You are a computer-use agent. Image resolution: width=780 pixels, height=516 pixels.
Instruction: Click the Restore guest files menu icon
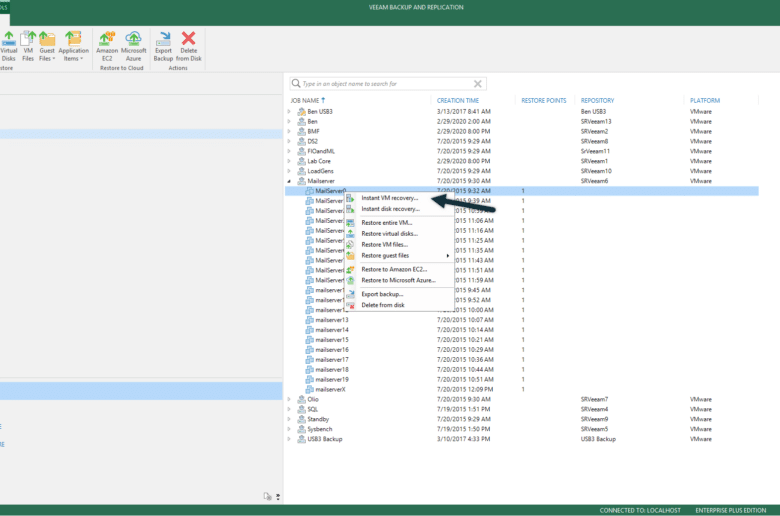pyautogui.click(x=350, y=255)
